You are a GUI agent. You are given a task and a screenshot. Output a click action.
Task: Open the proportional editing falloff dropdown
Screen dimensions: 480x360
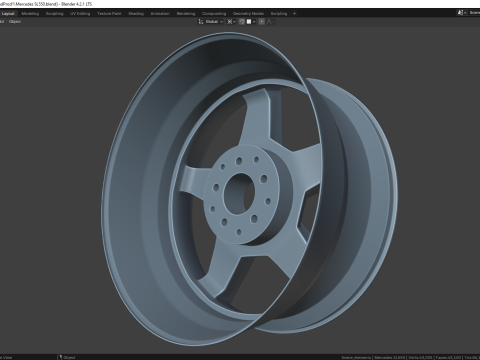[271, 22]
